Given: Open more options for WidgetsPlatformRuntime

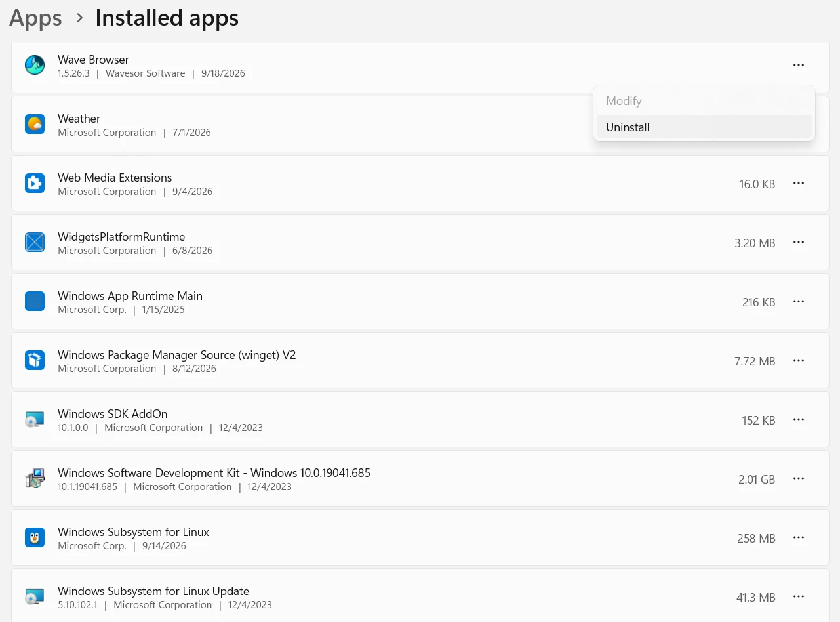Looking at the screenshot, I should point(798,242).
